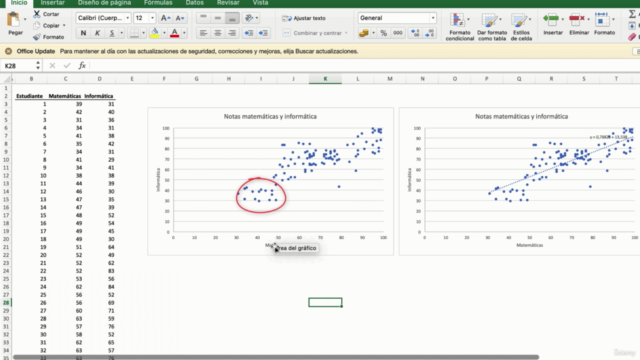Click the AutoSum sigma icon
This screenshot has height=360, width=640.
[x=632, y=14]
